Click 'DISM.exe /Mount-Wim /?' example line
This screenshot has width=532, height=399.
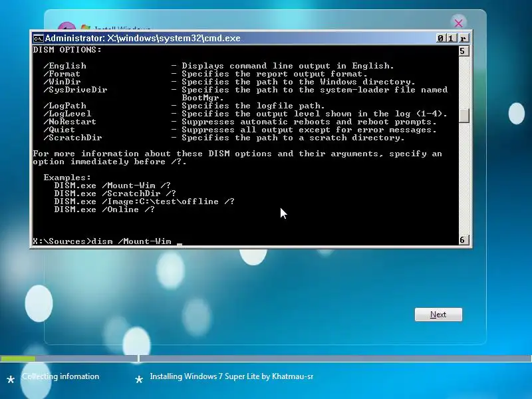112,186
